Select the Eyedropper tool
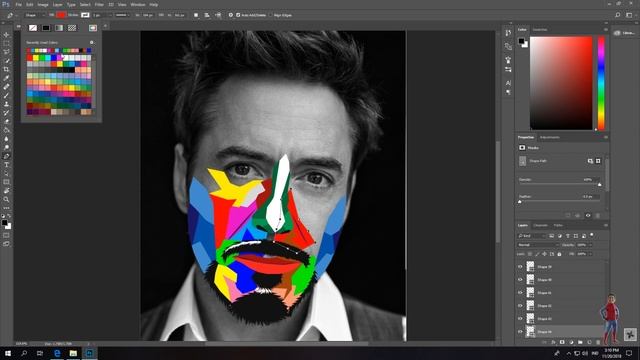Screen dimensions: 640x360 pos(6,78)
